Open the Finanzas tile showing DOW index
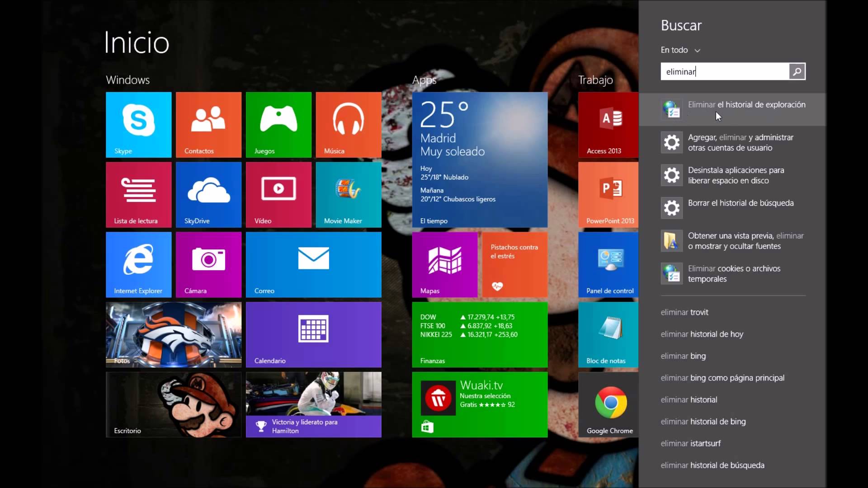The image size is (868, 488). [480, 334]
